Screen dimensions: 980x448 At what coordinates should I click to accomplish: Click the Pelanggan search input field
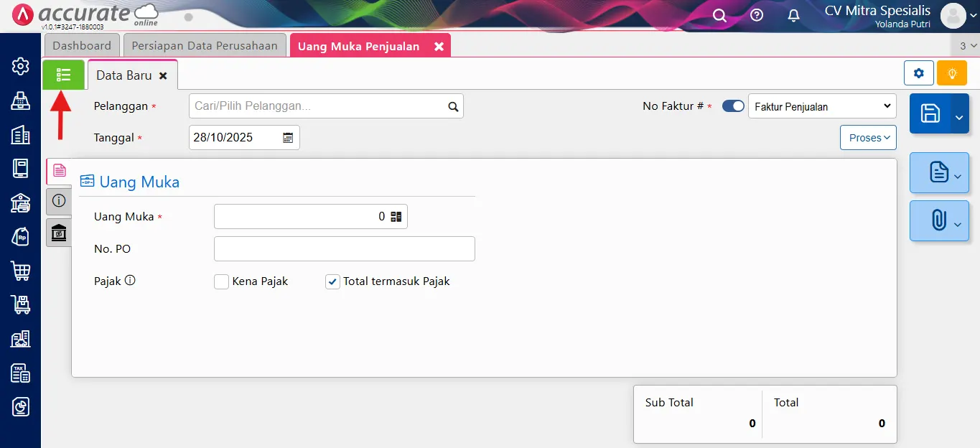coord(318,106)
